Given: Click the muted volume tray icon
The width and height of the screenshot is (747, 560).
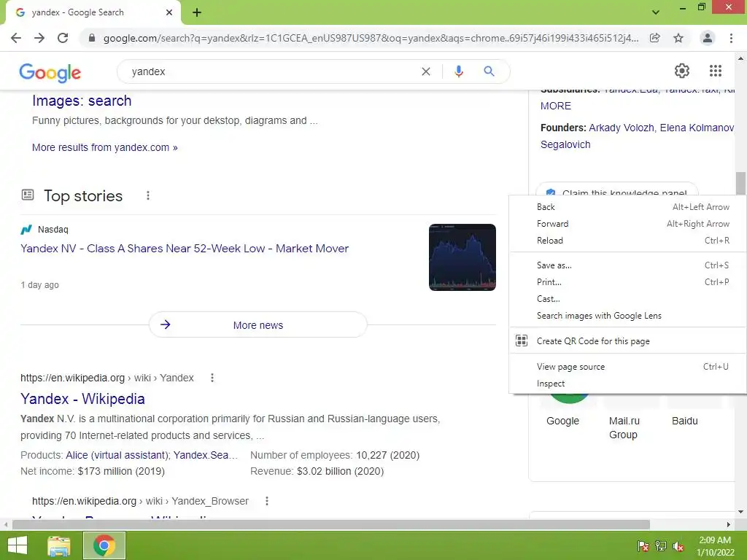Looking at the screenshot, I should [678, 546].
